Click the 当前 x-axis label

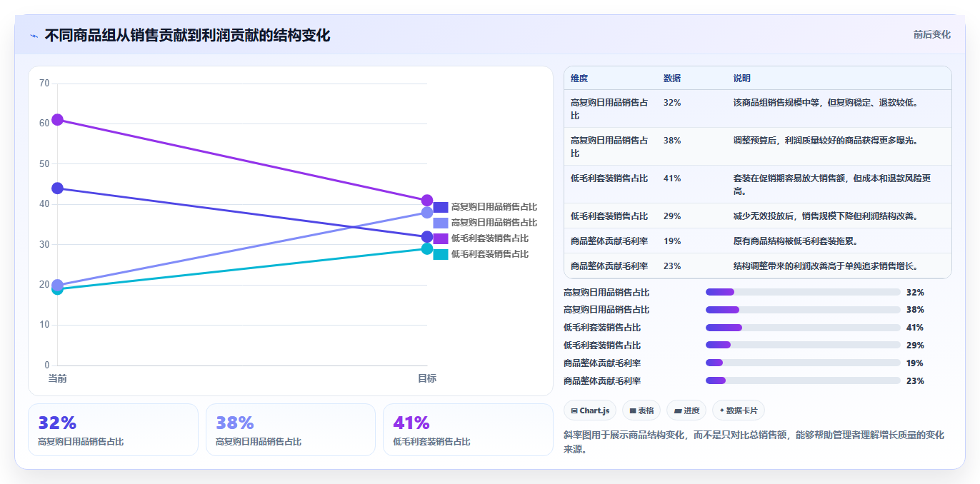pos(57,378)
